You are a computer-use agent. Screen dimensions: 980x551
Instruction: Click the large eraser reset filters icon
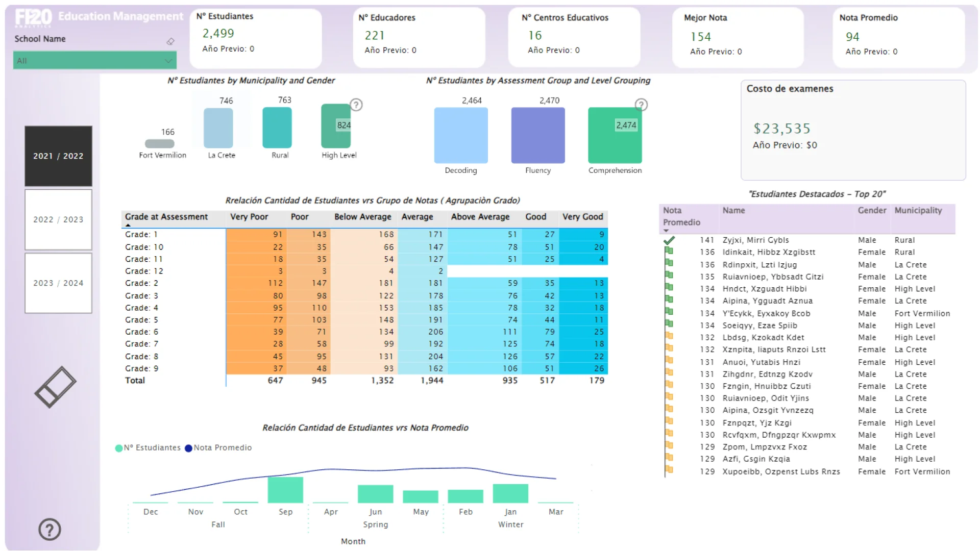point(55,387)
